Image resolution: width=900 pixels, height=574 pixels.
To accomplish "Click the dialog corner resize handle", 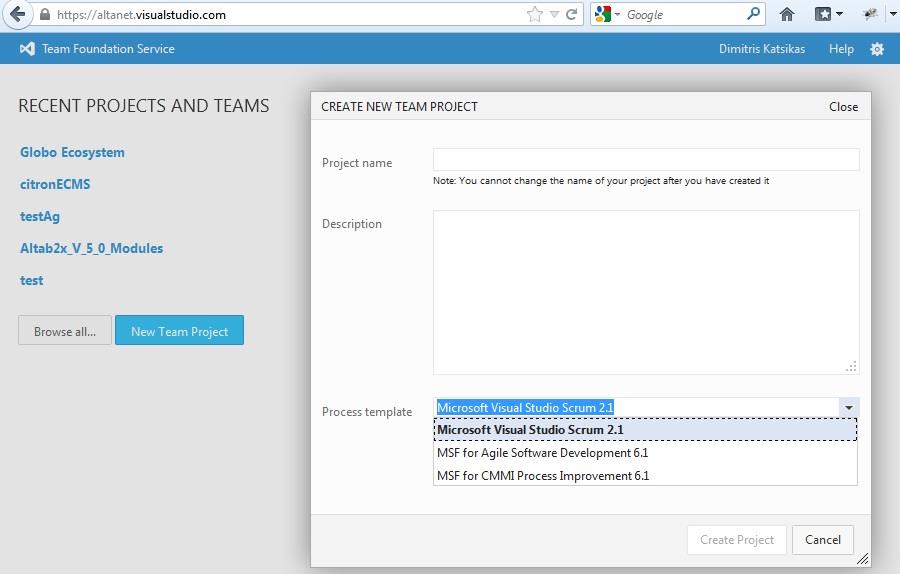I will point(862,559).
